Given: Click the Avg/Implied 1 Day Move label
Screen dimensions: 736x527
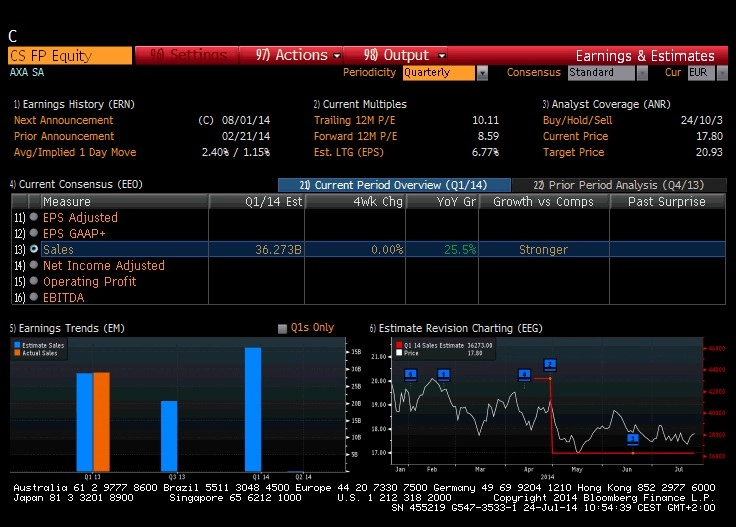Looking at the screenshot, I should click(75, 152).
